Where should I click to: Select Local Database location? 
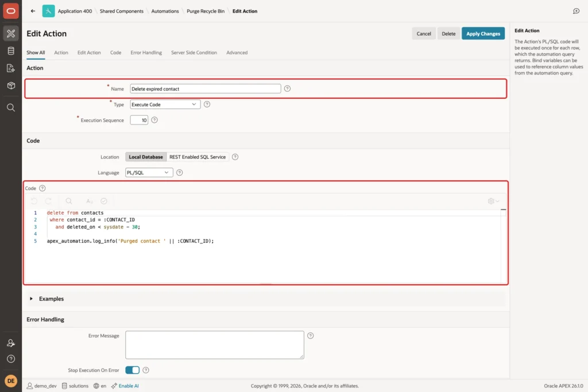[146, 157]
